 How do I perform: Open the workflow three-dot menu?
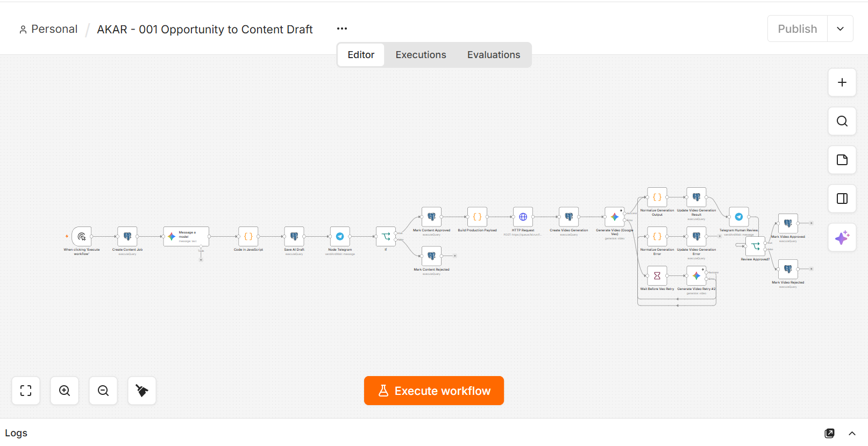(342, 29)
